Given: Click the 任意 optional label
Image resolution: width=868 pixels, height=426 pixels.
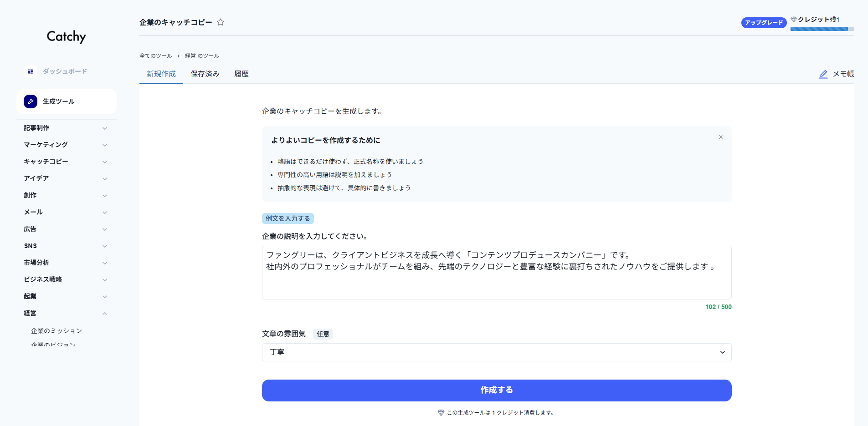Looking at the screenshot, I should 323,334.
